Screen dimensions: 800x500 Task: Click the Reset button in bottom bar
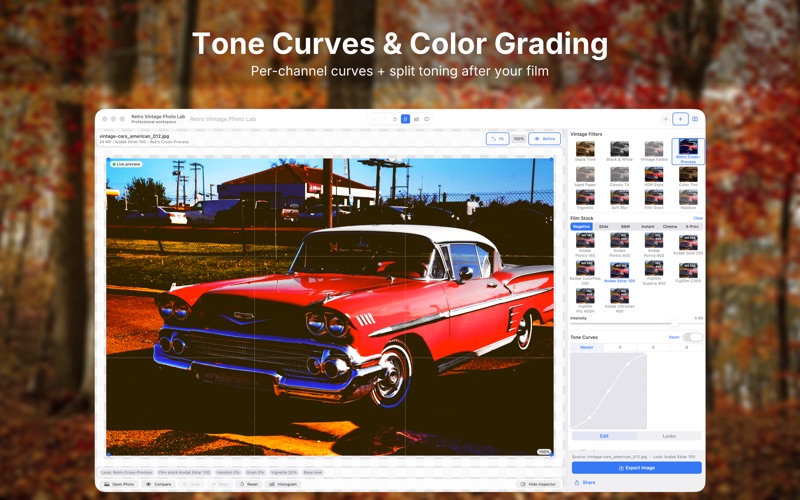249,484
